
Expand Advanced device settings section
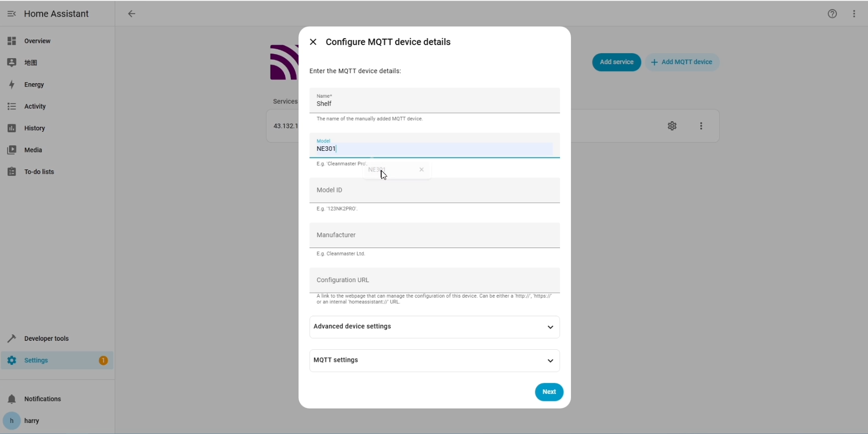click(x=434, y=327)
